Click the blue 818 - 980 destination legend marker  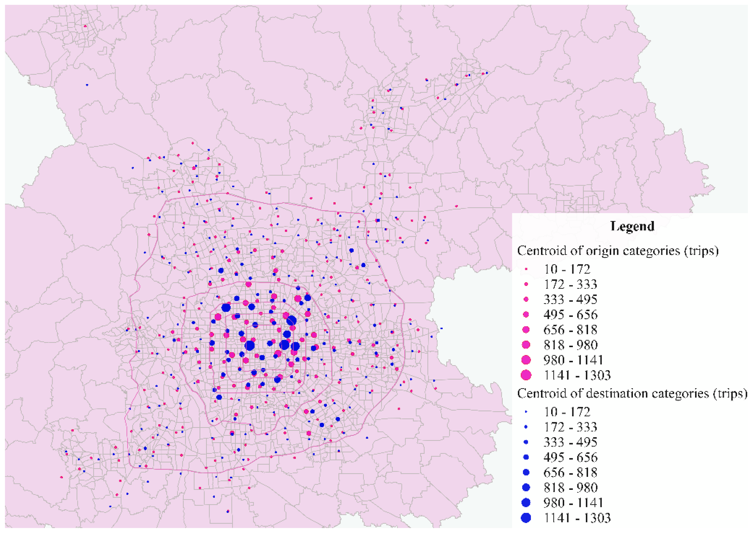(x=526, y=488)
